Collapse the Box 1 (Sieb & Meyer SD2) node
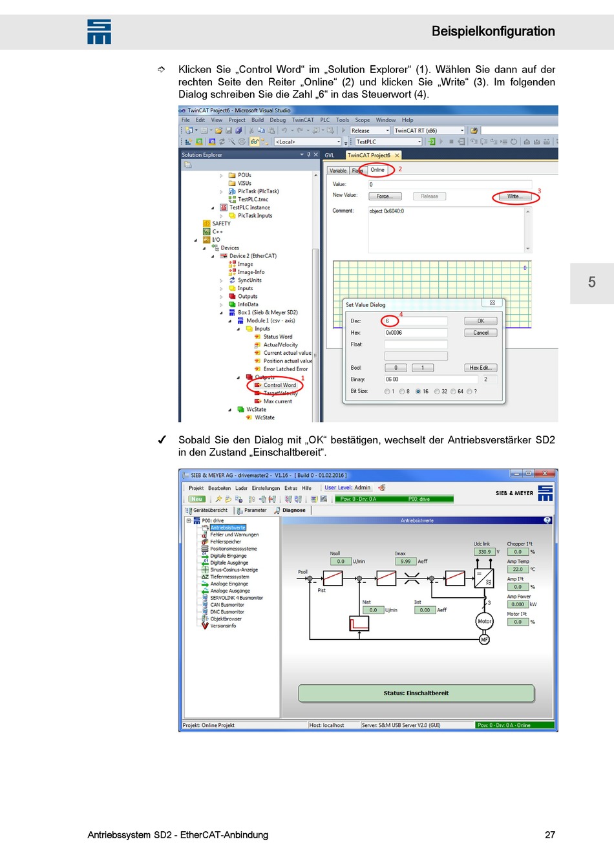This screenshot has height=868, width=614. tap(221, 313)
